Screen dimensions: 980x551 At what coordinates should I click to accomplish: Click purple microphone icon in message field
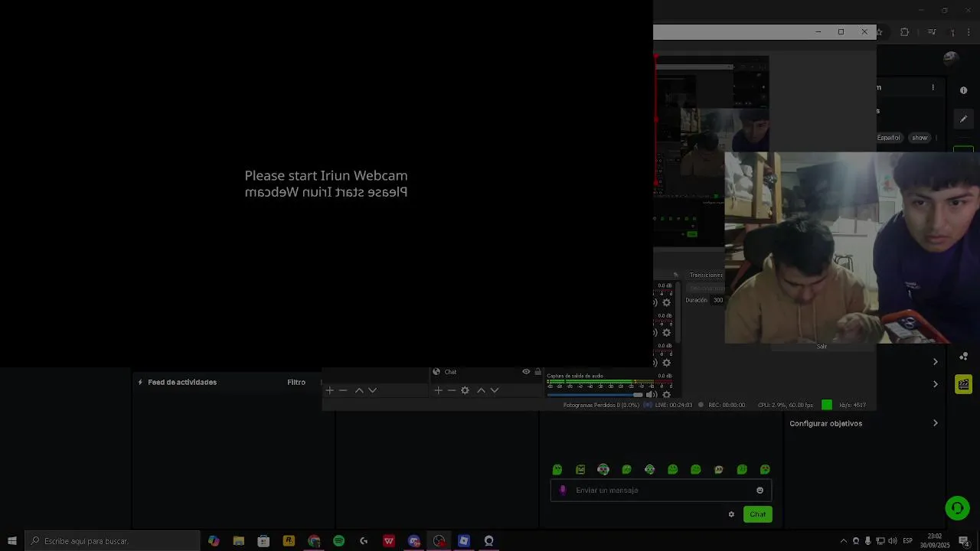point(563,491)
